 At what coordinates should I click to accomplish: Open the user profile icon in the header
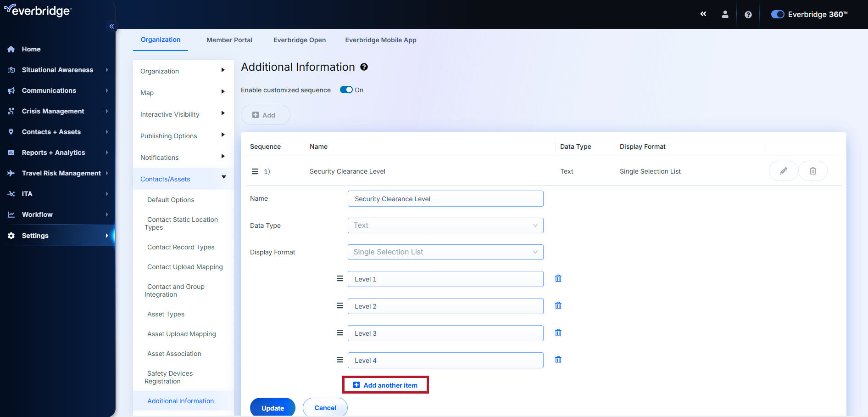coord(725,14)
